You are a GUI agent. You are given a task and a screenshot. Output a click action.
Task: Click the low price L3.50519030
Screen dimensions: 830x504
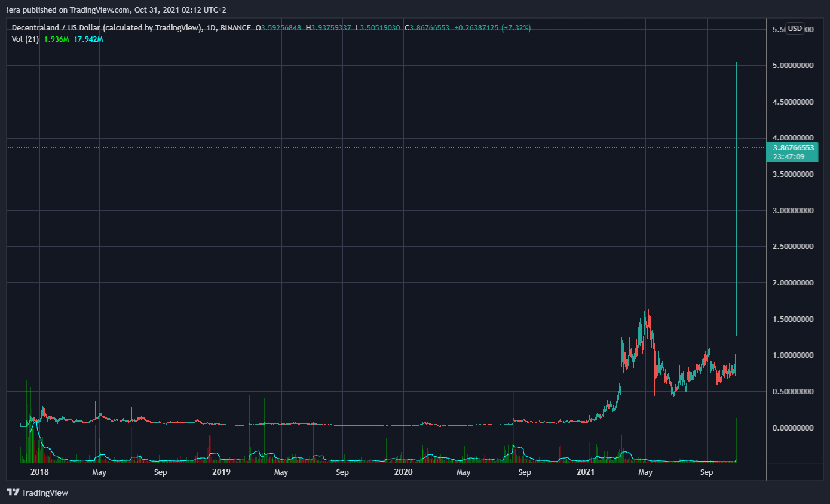(x=378, y=28)
